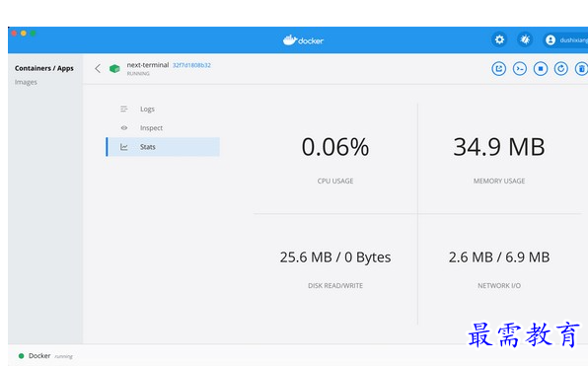Viewport: 588px width, 366px height.
Task: Click the Logs lines icon
Action: click(x=123, y=110)
